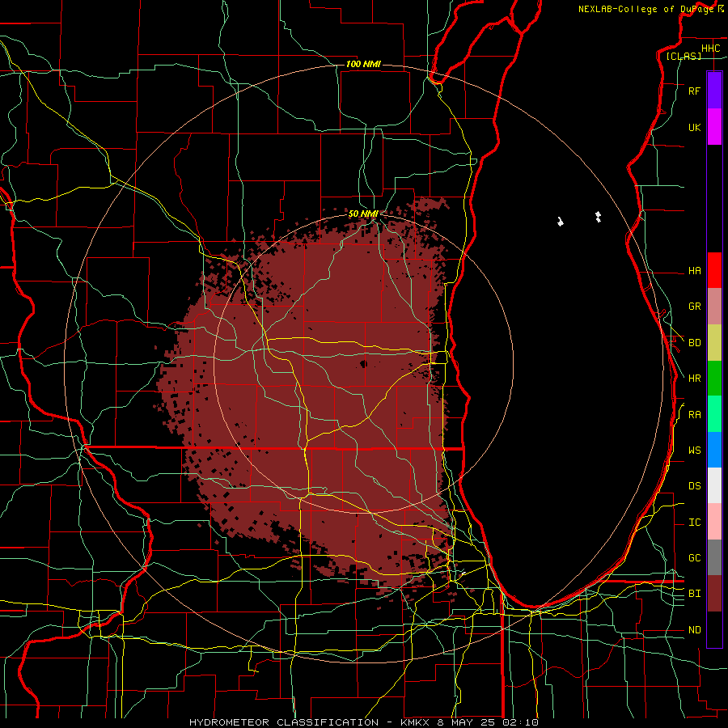
Task: Click the HR legend label
Action: (694, 379)
